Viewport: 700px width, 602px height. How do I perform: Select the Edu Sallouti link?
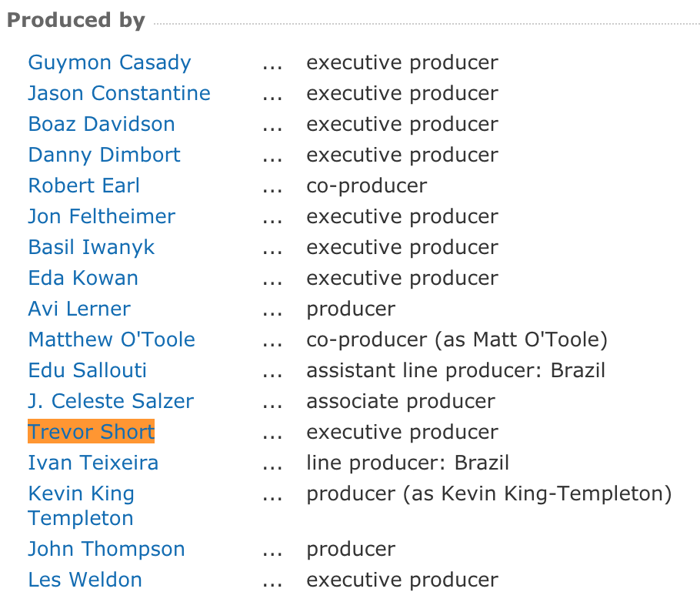[87, 370]
